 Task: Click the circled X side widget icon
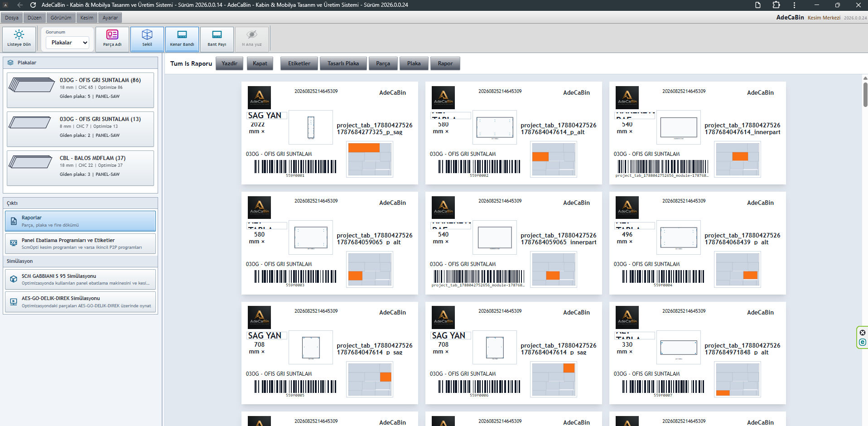pos(863,333)
